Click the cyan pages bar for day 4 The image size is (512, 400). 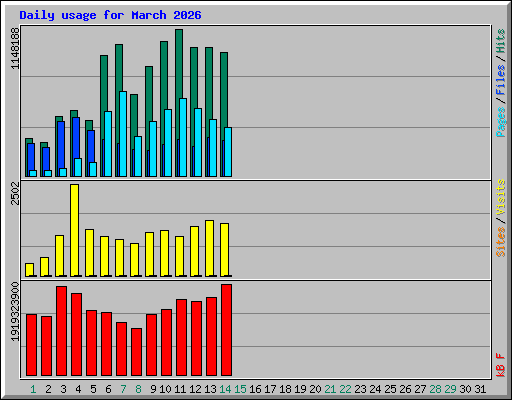pos(78,167)
